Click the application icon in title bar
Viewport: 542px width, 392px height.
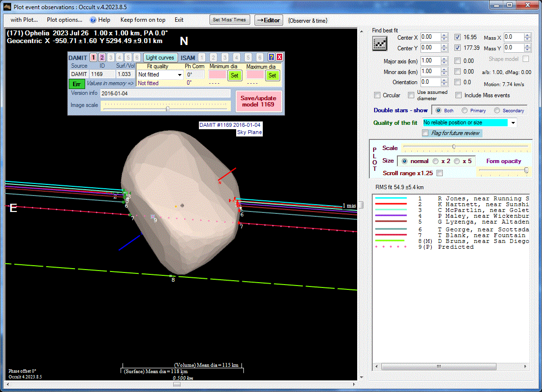(7, 6)
